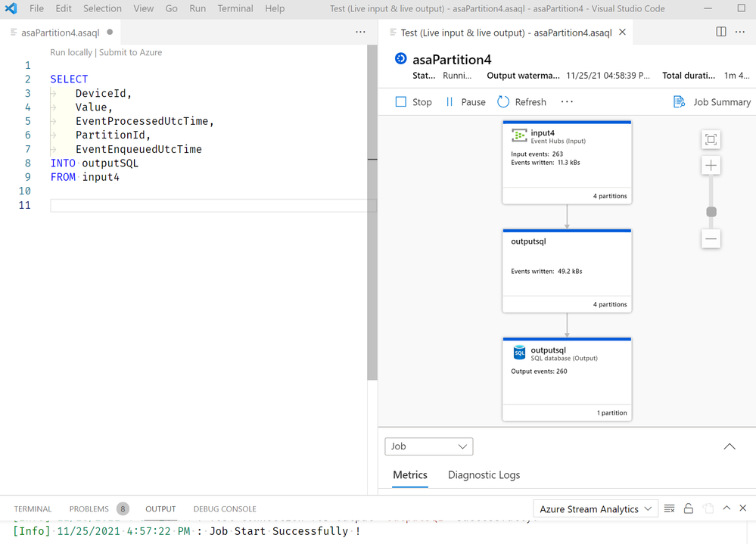Click the diagram zoom slider handle
This screenshot has width=756, height=544.
[711, 212]
